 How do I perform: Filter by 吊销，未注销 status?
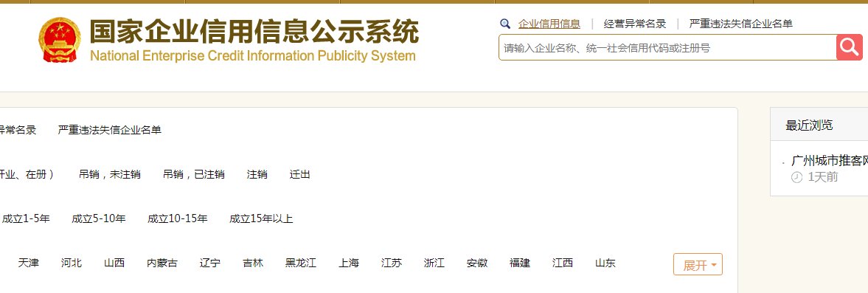pyautogui.click(x=110, y=174)
